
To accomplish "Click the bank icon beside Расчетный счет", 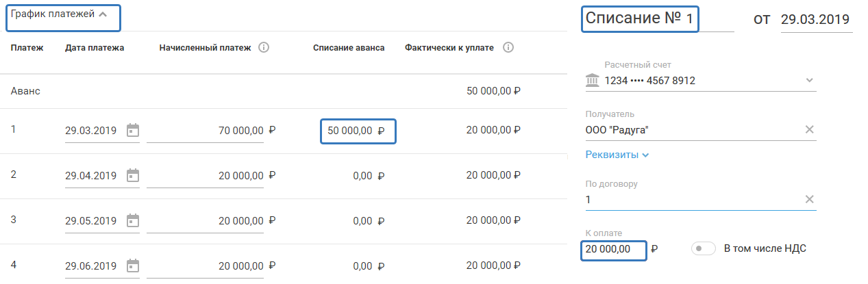I will click(x=592, y=81).
